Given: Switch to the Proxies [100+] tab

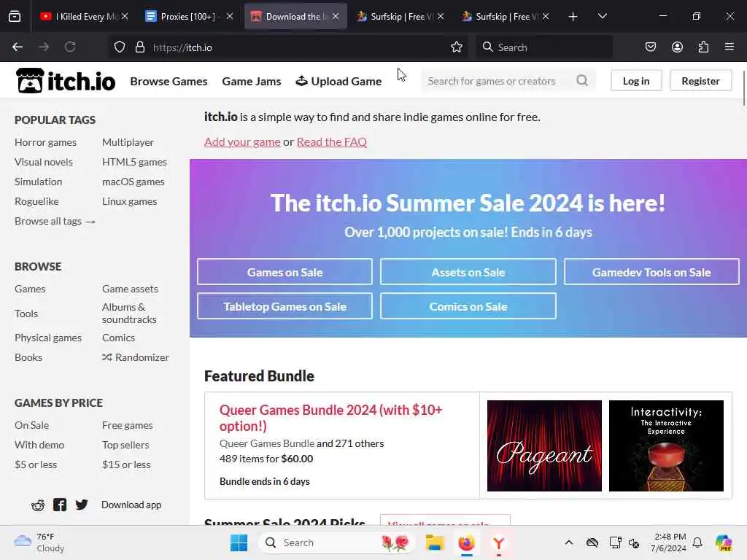Looking at the screenshot, I should [x=189, y=16].
